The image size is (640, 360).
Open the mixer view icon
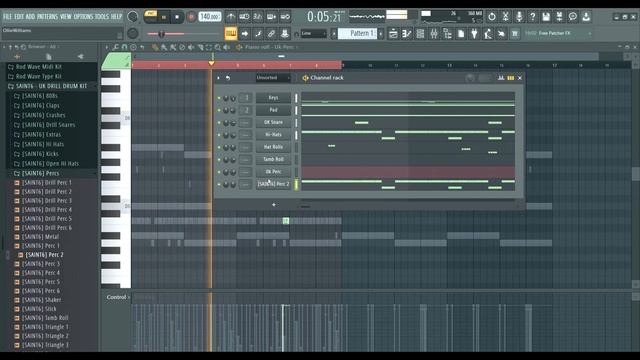pyautogui.click(x=434, y=33)
